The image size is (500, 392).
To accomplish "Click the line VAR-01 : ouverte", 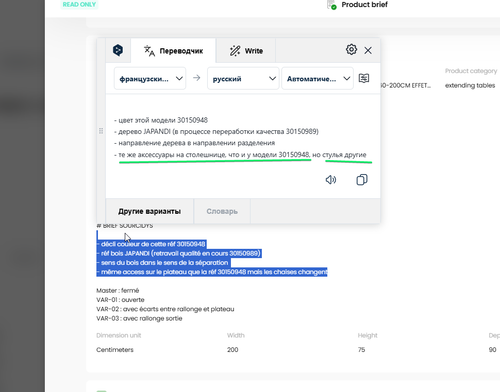I will coord(120,300).
